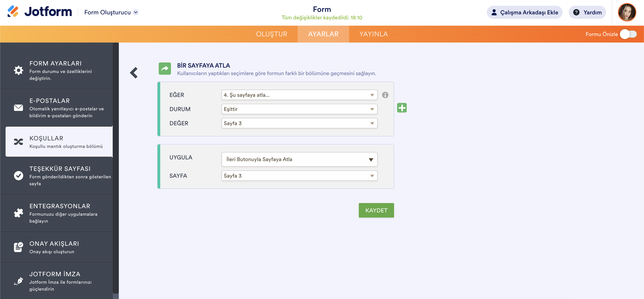Image resolution: width=644 pixels, height=299 pixels.
Task: Click the back arrow chevron icon
Action: point(134,73)
